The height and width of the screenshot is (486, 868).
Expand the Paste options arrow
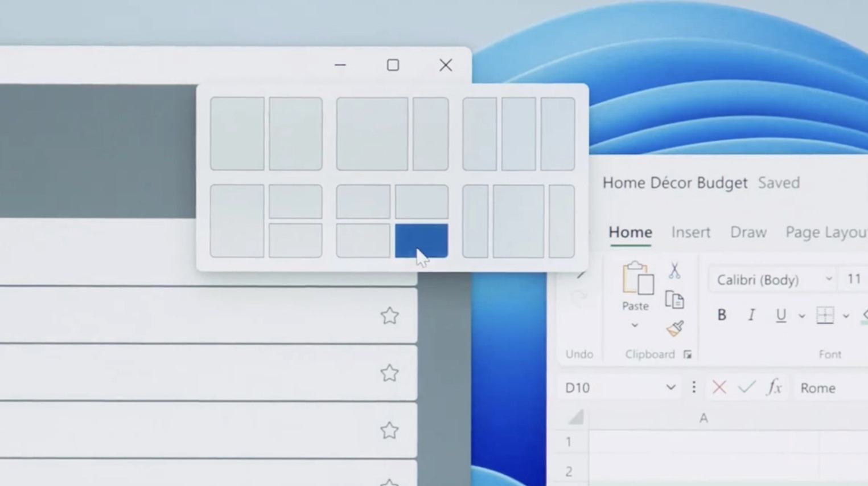[635, 325]
